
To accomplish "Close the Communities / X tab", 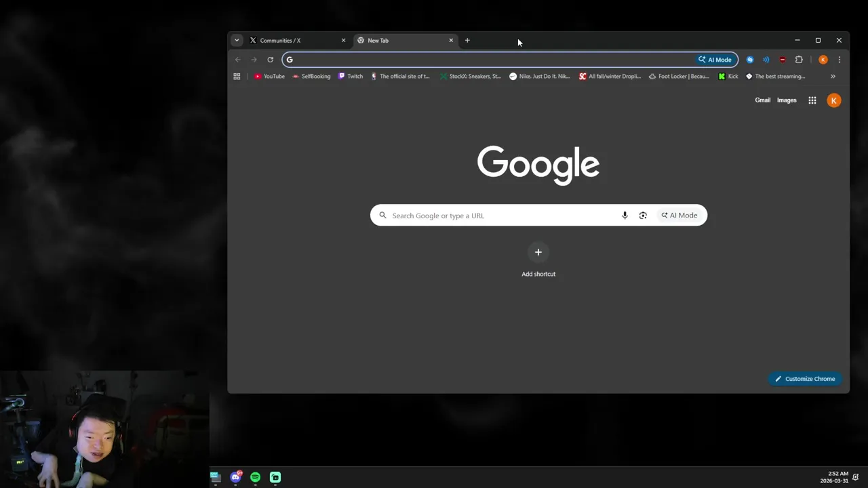I will tap(343, 41).
